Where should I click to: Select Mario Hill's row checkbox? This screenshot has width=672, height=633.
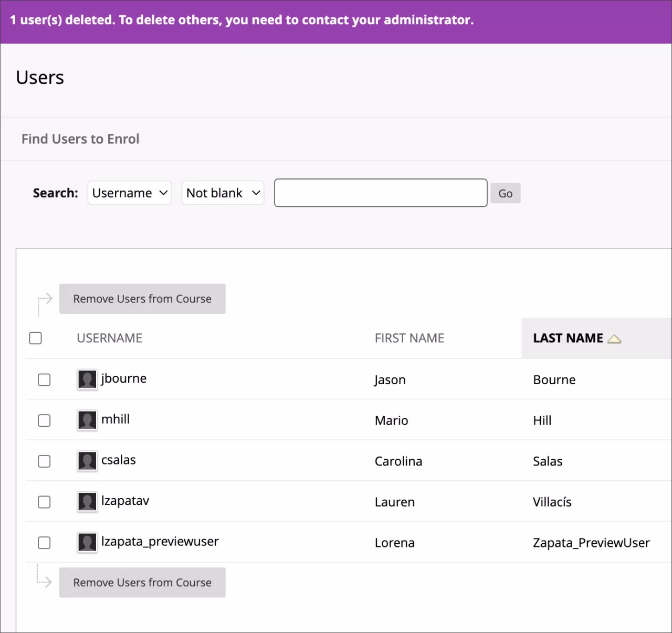44,420
